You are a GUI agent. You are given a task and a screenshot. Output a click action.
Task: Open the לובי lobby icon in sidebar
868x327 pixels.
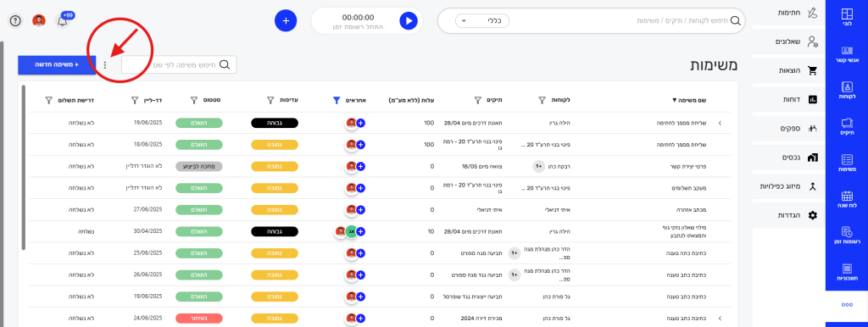point(847,17)
